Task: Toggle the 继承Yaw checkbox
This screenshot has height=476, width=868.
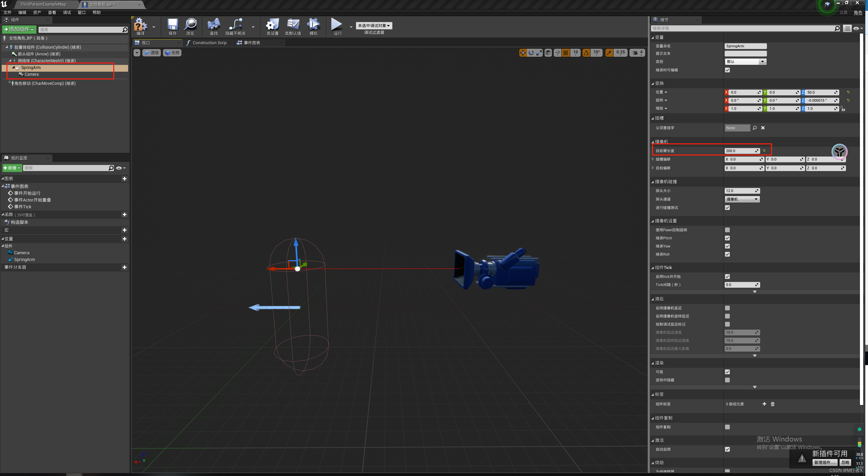Action: (x=727, y=246)
